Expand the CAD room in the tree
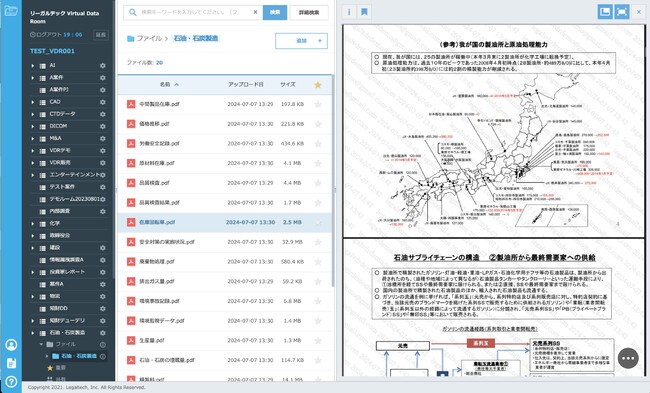The height and width of the screenshot is (393, 650). coord(33,102)
